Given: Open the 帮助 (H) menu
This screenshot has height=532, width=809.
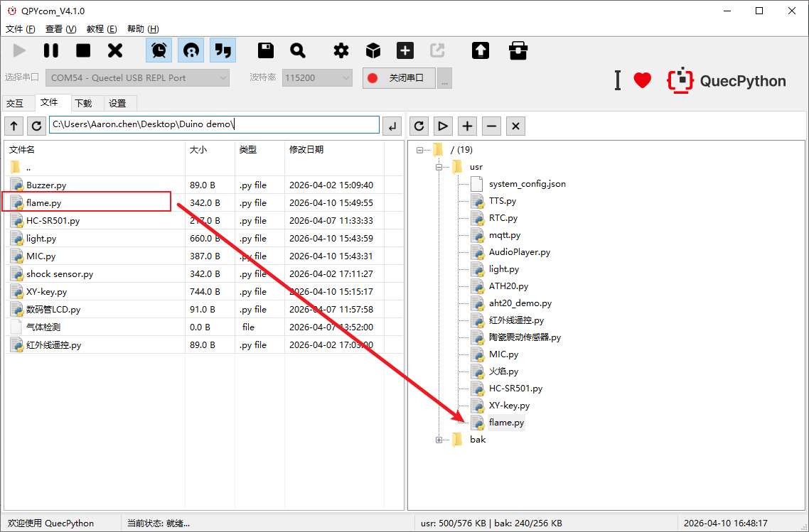Looking at the screenshot, I should (x=143, y=29).
